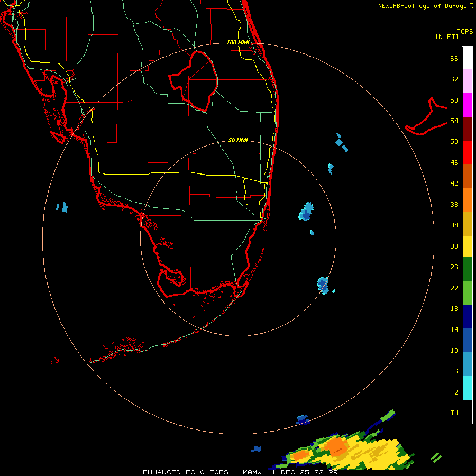Pick the light green legend swatch
This screenshot has height=476, width=476.
467,293
